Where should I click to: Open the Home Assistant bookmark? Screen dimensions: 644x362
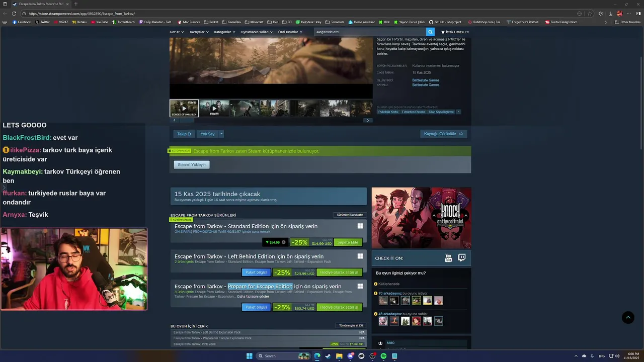pos(362,22)
